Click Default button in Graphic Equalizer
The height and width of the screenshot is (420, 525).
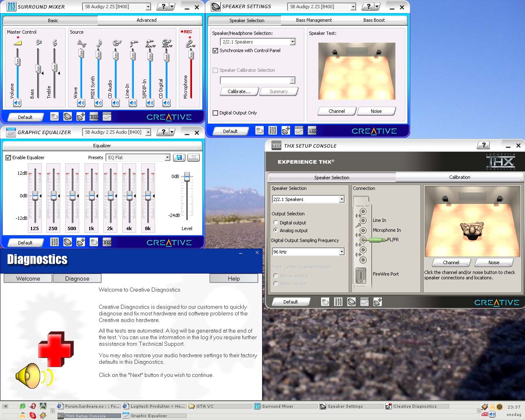pos(25,243)
